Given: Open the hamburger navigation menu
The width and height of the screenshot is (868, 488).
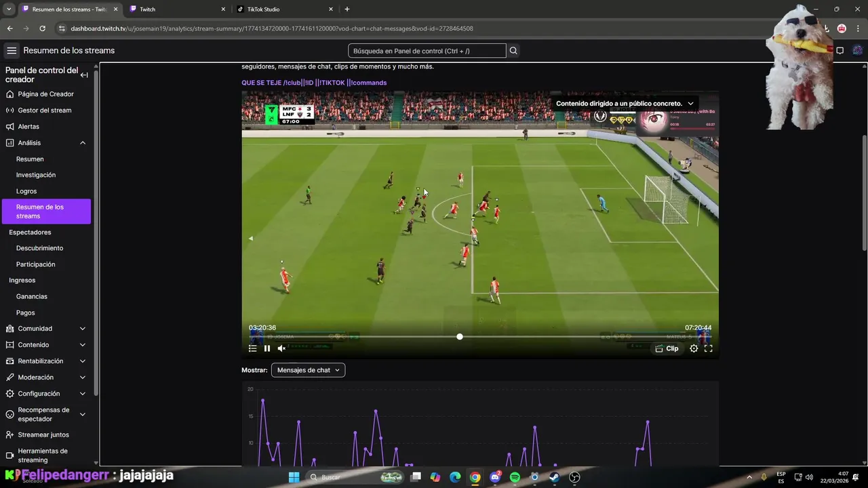Looking at the screenshot, I should point(12,50).
